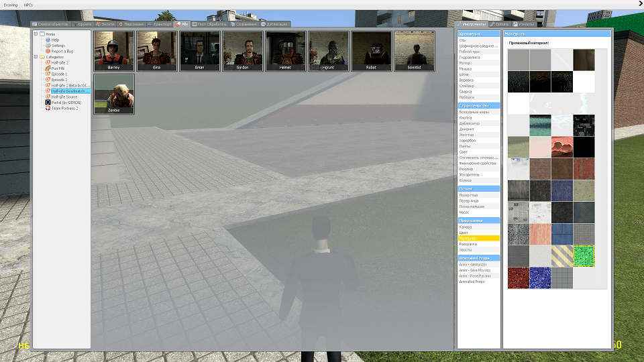Switch to the Pills tab
Image resolution: width=644 pixels, height=362 pixels.
coord(182,24)
